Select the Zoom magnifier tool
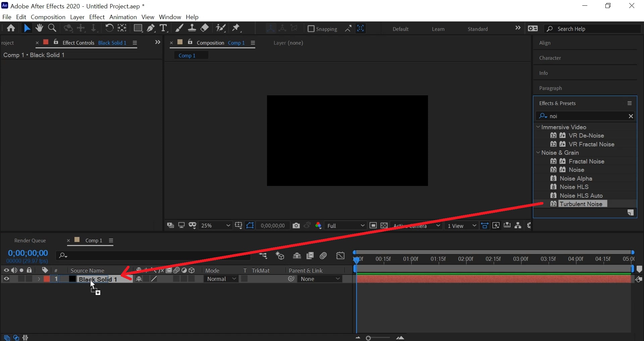644x341 pixels. 52,28
